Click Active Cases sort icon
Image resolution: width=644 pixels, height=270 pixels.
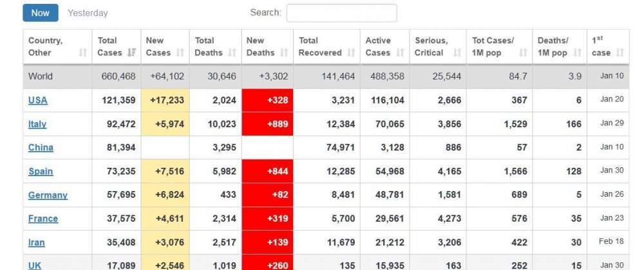tap(400, 53)
